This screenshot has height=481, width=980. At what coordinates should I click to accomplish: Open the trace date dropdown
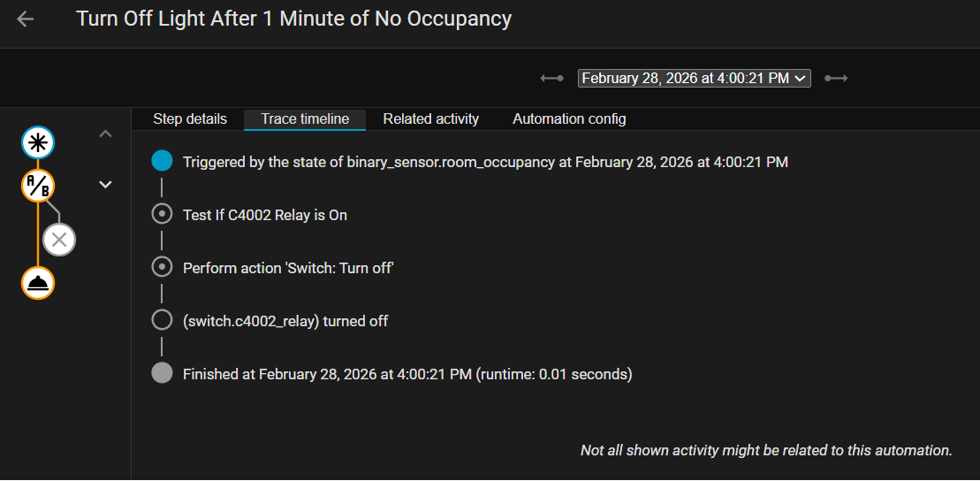[x=694, y=79]
